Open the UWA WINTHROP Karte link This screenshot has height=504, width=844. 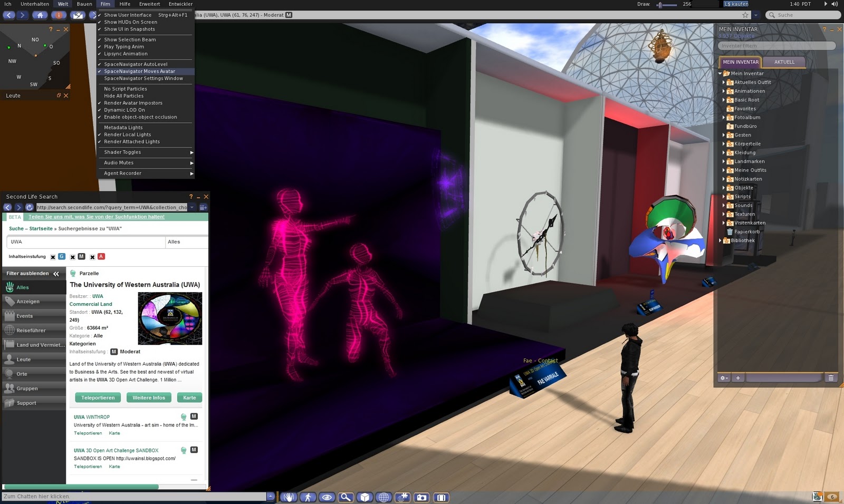(x=114, y=433)
